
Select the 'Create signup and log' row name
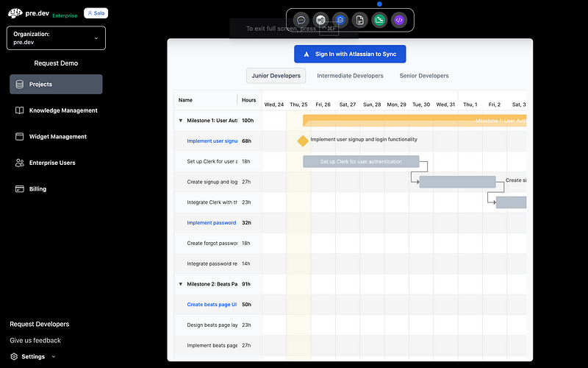coord(212,182)
